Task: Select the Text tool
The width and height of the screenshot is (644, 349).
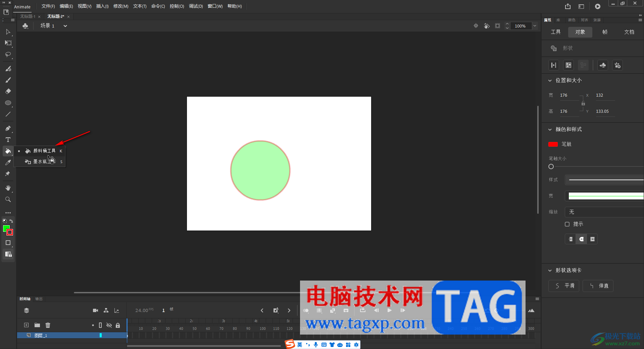Action: coord(8,140)
